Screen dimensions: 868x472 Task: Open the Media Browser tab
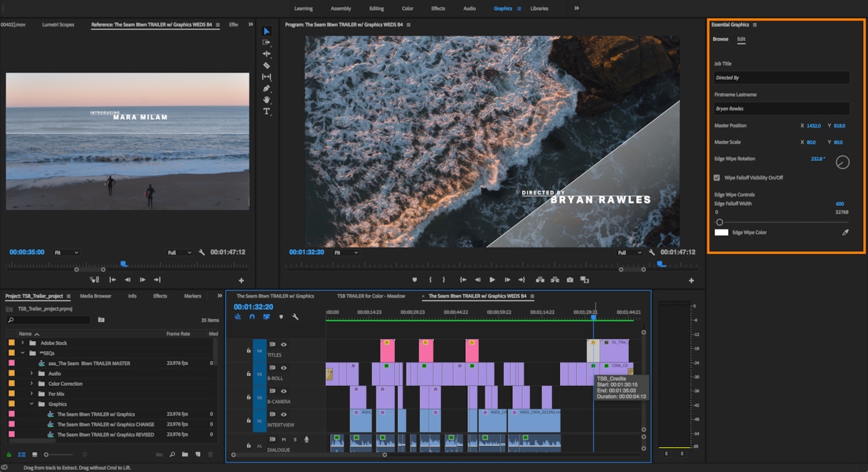(x=95, y=296)
